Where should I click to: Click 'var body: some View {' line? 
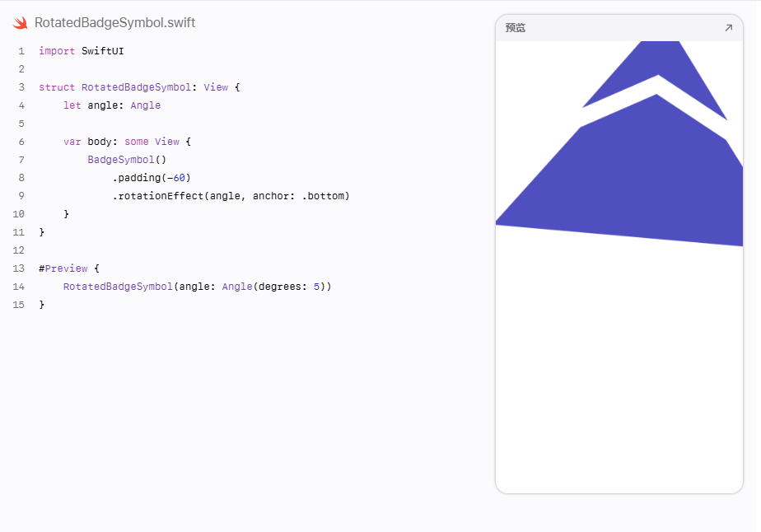click(x=127, y=142)
